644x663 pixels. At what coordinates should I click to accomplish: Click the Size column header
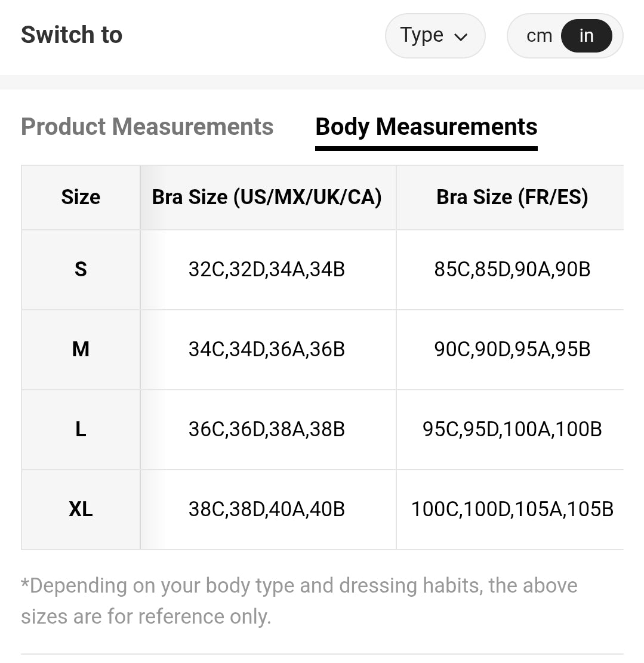tap(81, 197)
